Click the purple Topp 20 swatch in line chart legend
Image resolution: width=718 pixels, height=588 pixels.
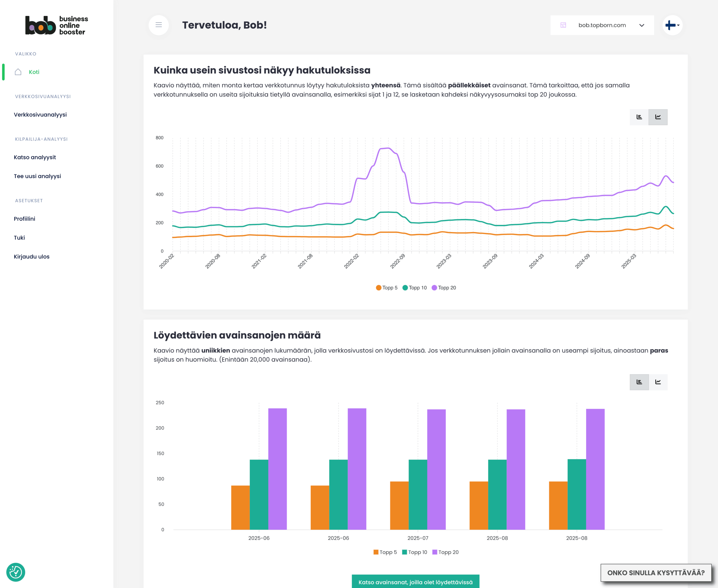[x=434, y=288]
